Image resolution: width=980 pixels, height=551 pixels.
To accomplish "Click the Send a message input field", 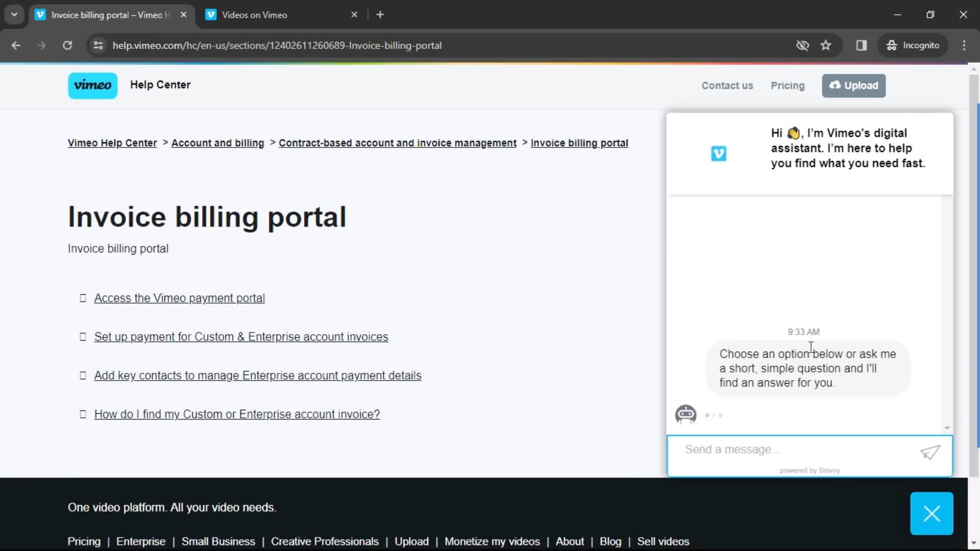I will click(796, 449).
